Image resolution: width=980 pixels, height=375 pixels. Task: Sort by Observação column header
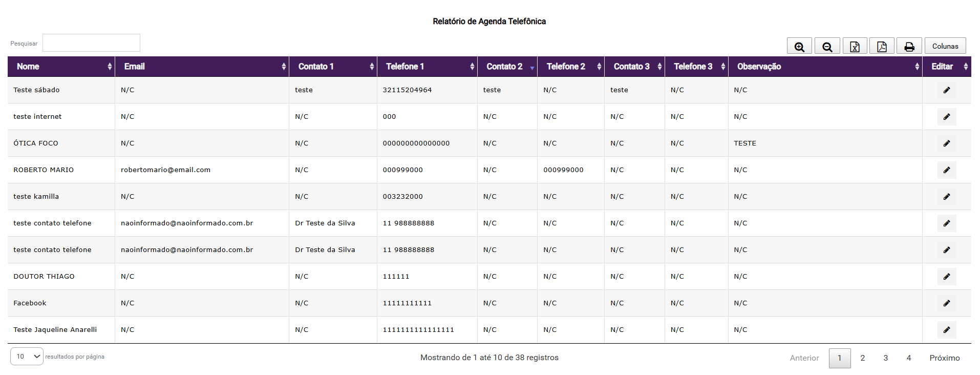click(x=824, y=67)
